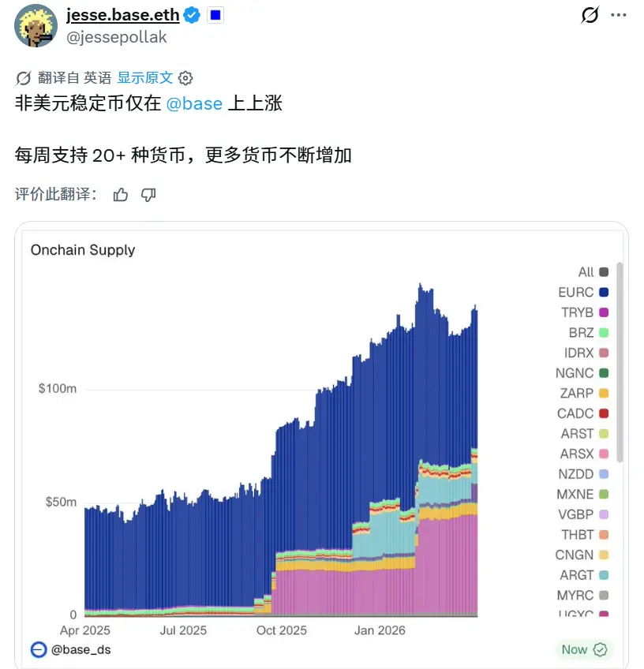The image size is (644, 669).
Task: Toggle BRZ series in legend
Action: coord(589,333)
